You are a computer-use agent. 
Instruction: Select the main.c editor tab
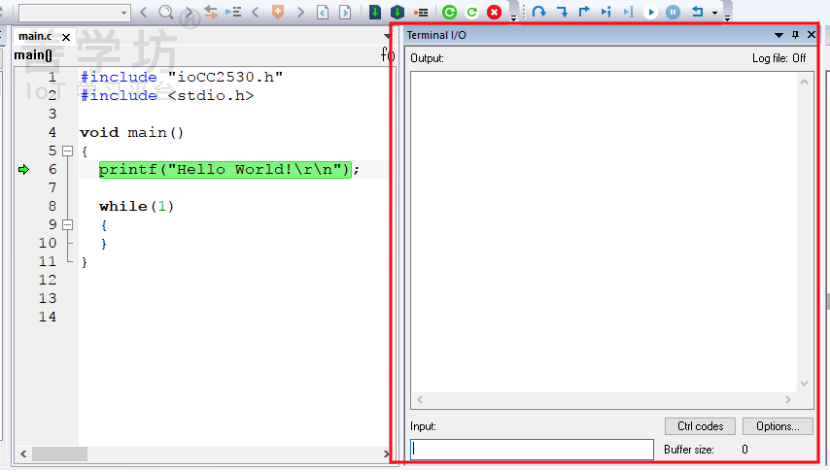[35, 36]
